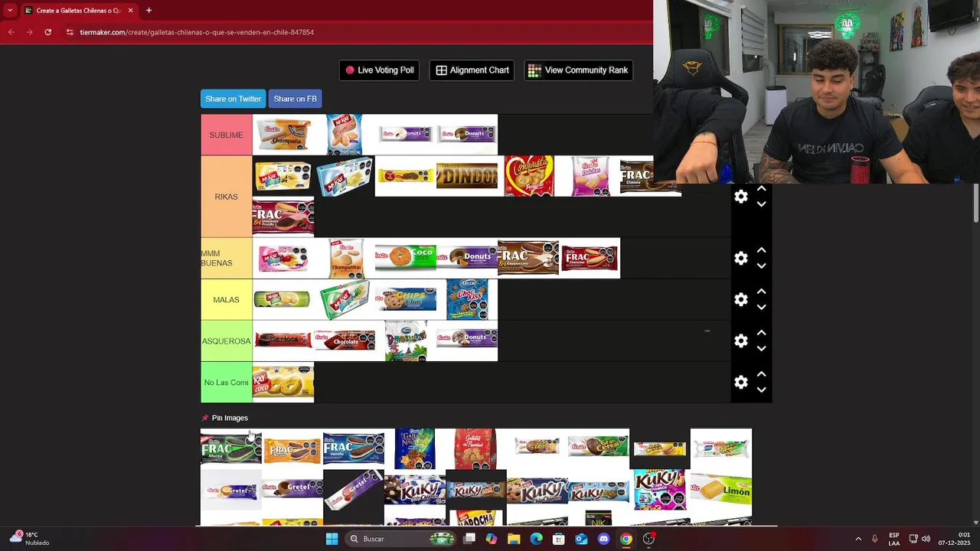Image resolution: width=980 pixels, height=551 pixels.
Task: Open Google Chrome from taskbar
Action: (626, 539)
